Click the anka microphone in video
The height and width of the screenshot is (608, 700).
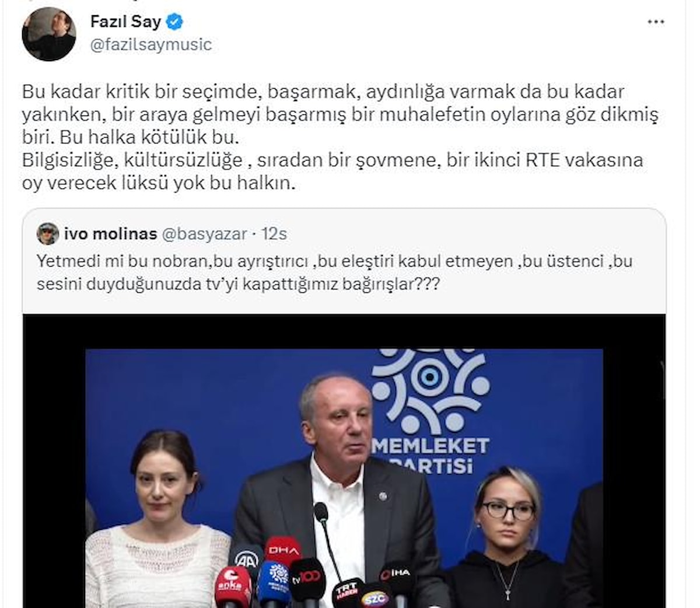233,586
